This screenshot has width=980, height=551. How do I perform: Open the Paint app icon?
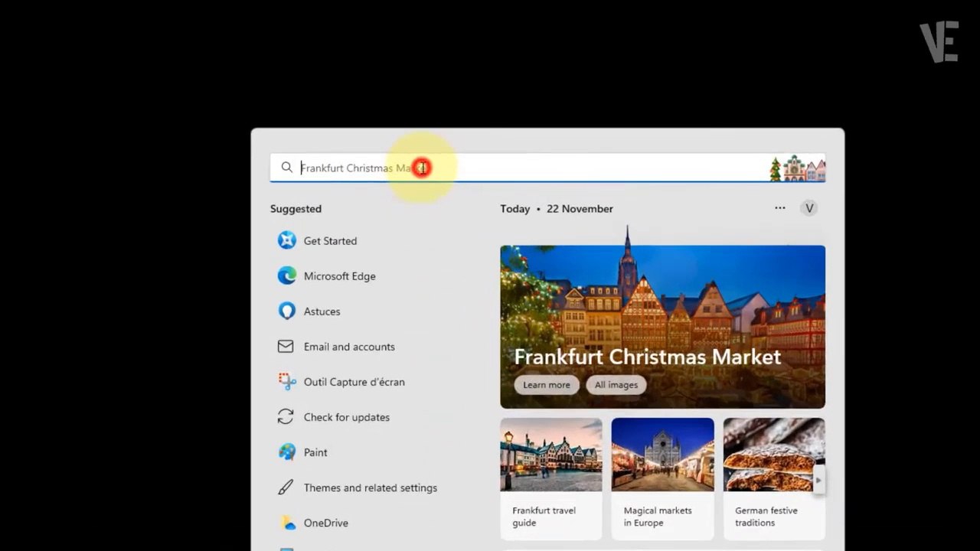287,452
